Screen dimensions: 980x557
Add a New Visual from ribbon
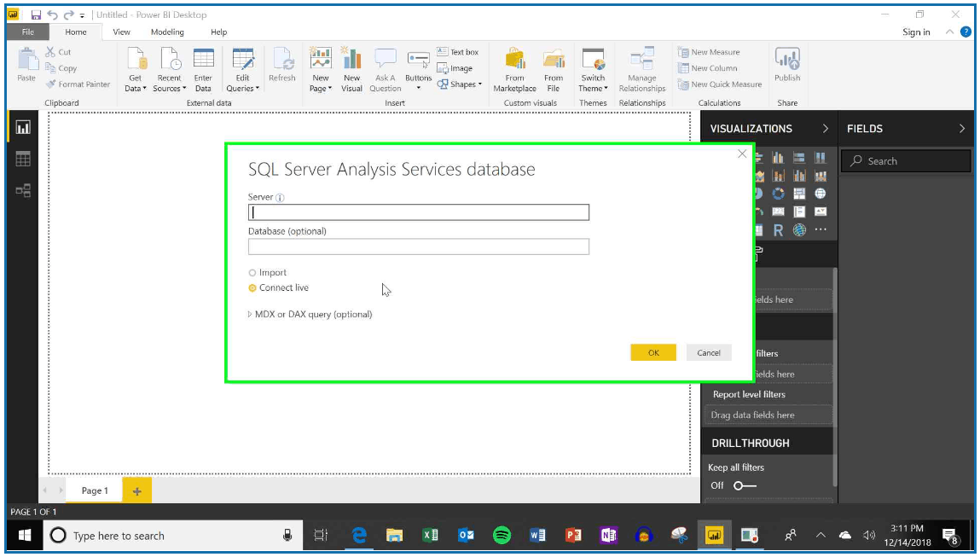[351, 60]
